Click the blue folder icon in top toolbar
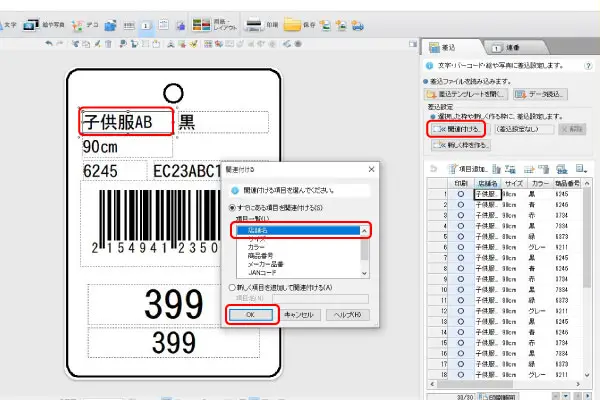The height and width of the screenshot is (400, 600). pyautogui.click(x=110, y=25)
